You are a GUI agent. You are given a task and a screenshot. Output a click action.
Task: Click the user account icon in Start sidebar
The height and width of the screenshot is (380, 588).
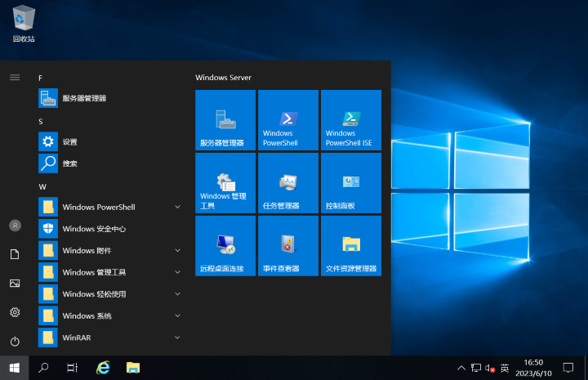click(15, 226)
